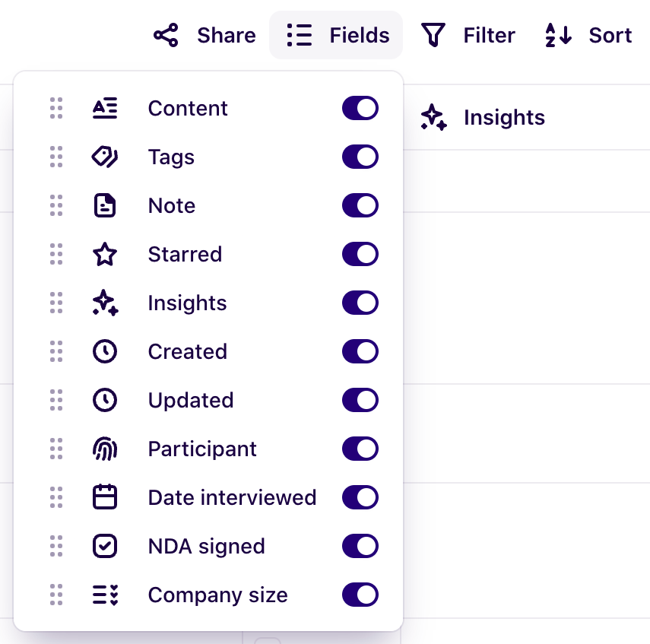Open the Fields dropdown
Viewport: 650px width, 644px height.
tap(335, 34)
